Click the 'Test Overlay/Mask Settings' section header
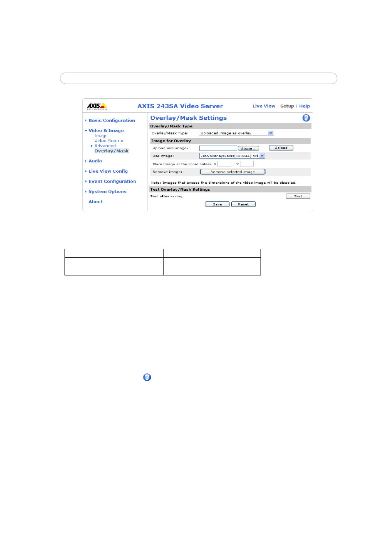The height and width of the screenshot is (555, 392). (180, 190)
